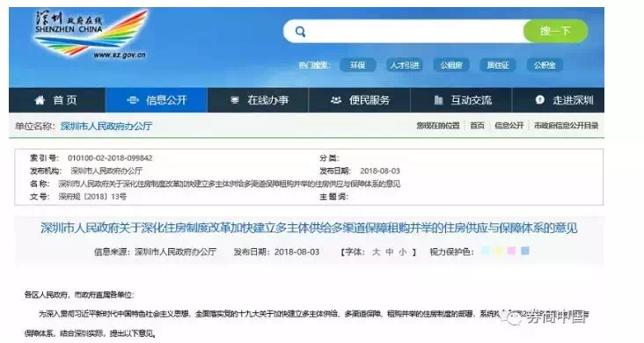Image resolution: width=644 pixels, height=343 pixels.
Task: Open the 走进深圳 navigation menu
Action: pyautogui.click(x=559, y=99)
